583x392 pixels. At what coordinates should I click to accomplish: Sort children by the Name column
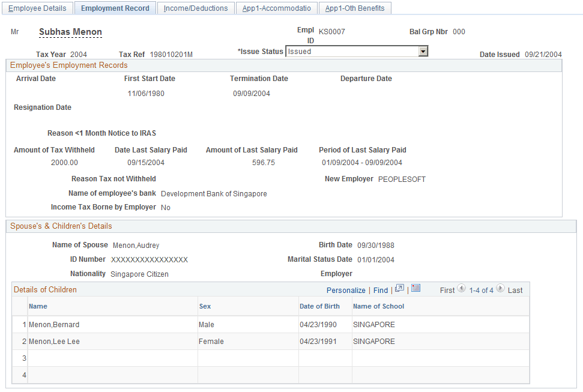coord(38,306)
